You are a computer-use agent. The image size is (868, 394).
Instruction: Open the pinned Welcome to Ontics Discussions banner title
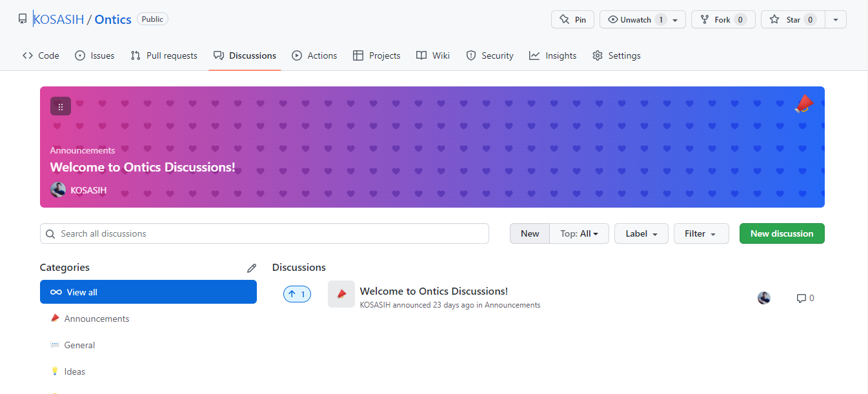143,168
